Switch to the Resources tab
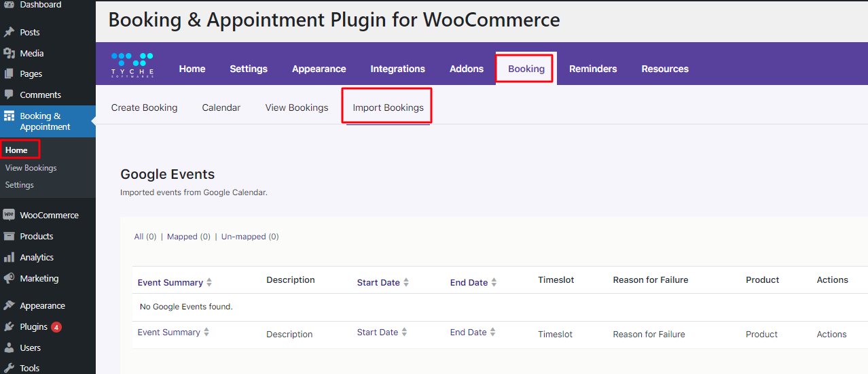Image resolution: width=868 pixels, height=374 pixels. pos(665,69)
